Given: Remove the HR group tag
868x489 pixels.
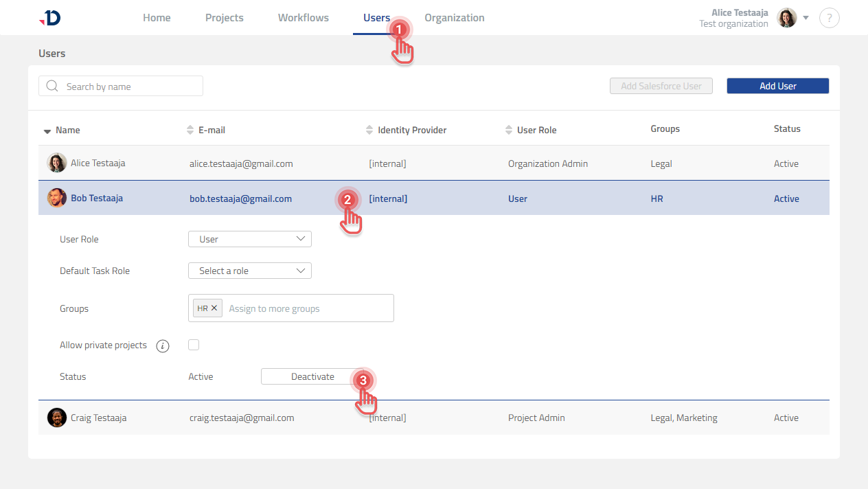Looking at the screenshot, I should click(x=214, y=308).
